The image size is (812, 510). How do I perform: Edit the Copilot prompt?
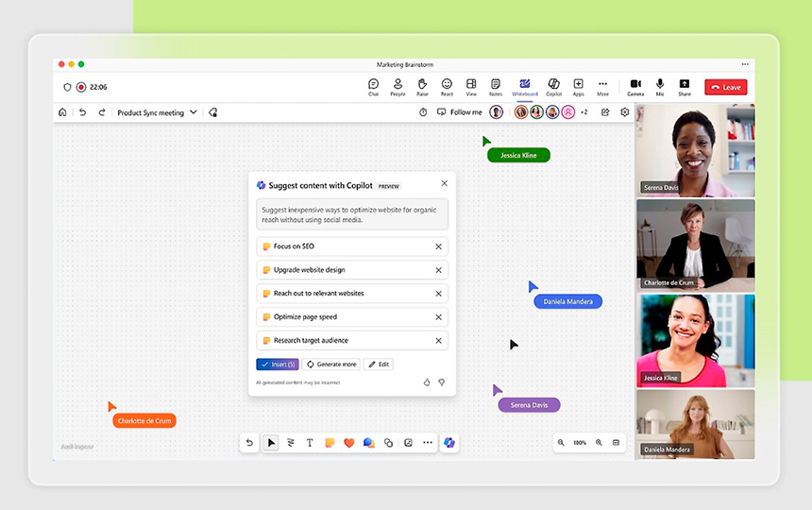(379, 365)
